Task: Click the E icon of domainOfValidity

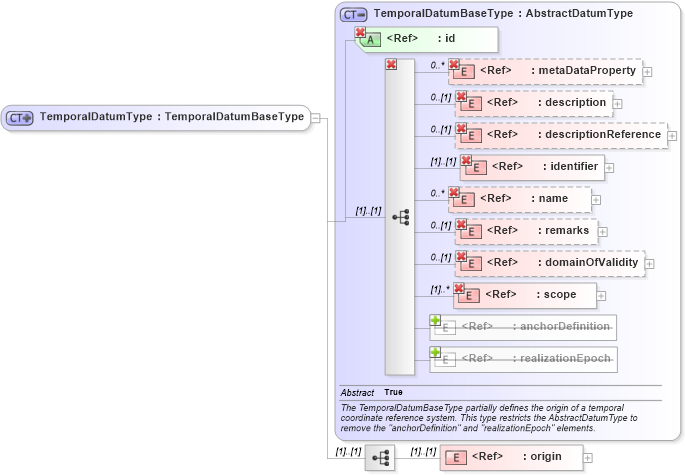Action: pos(471,264)
